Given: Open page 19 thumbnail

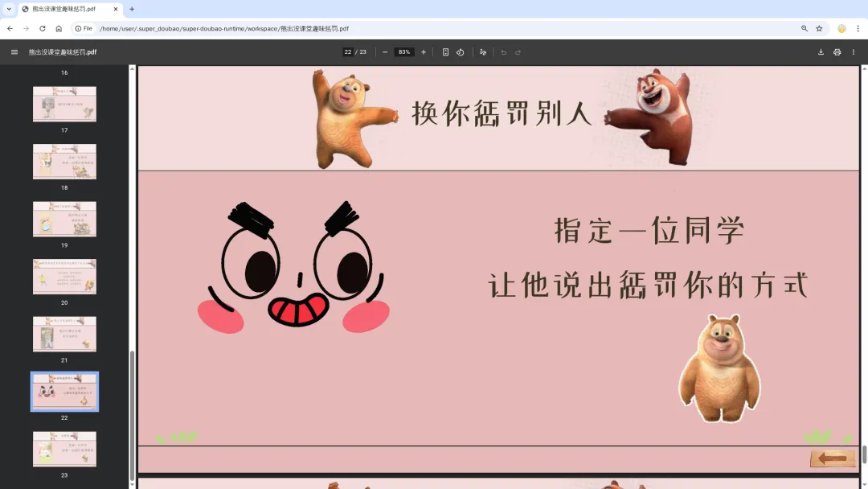Looking at the screenshot, I should (x=64, y=220).
